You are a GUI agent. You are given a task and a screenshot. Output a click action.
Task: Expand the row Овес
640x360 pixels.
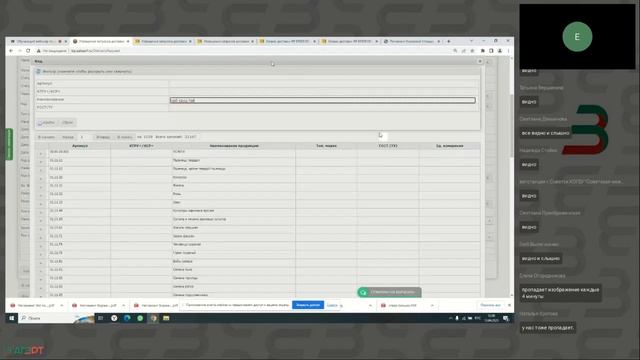41,204
